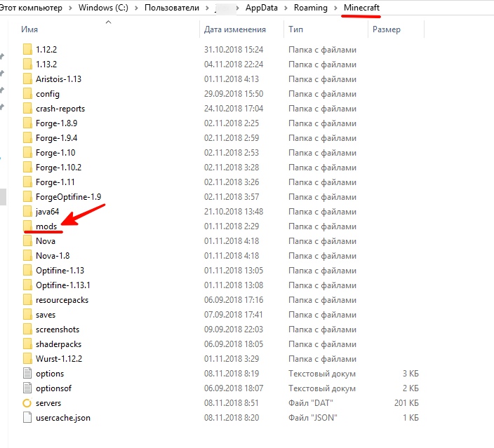Viewport: 494px width, 448px height.
Task: Click the date 24.10.2018 17:04
Action: (x=234, y=108)
